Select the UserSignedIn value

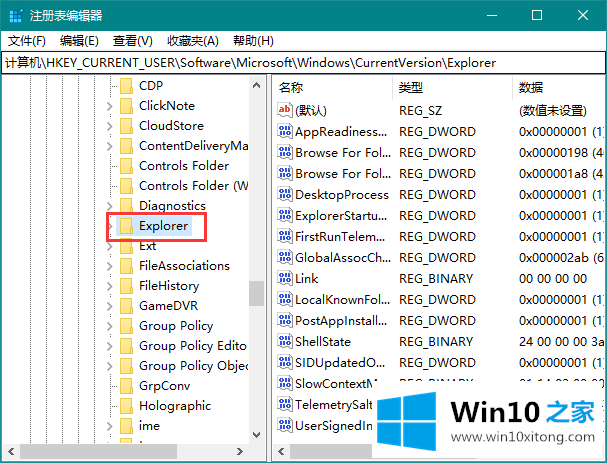(x=334, y=425)
